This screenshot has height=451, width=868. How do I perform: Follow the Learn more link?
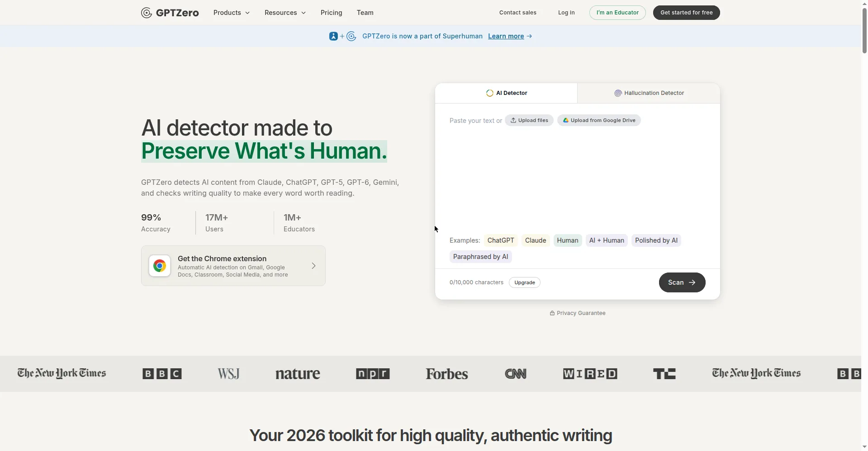506,36
